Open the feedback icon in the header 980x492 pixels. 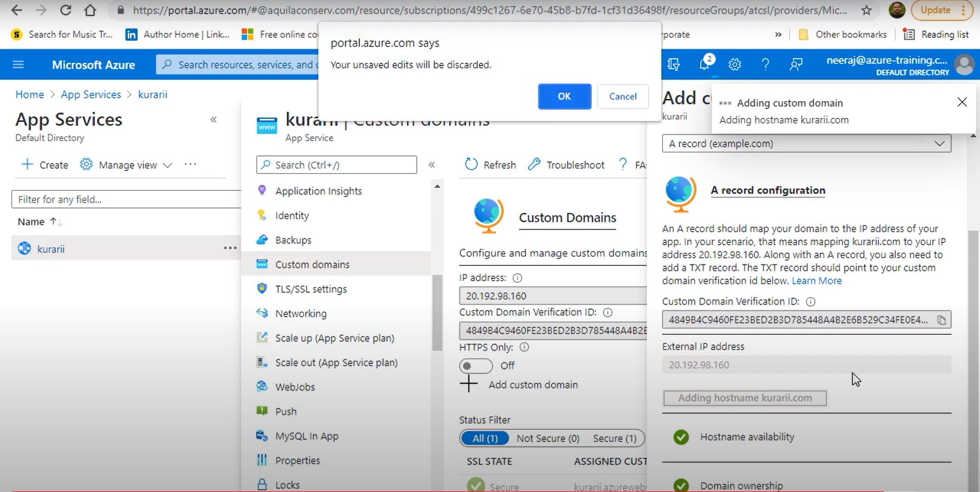(796, 64)
